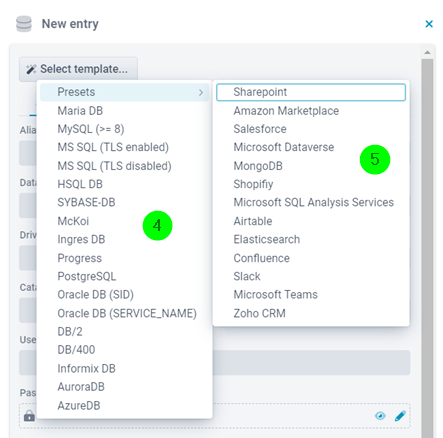This screenshot has height=438, width=443.
Task: Pick the MongoDB preset
Action: point(311,166)
